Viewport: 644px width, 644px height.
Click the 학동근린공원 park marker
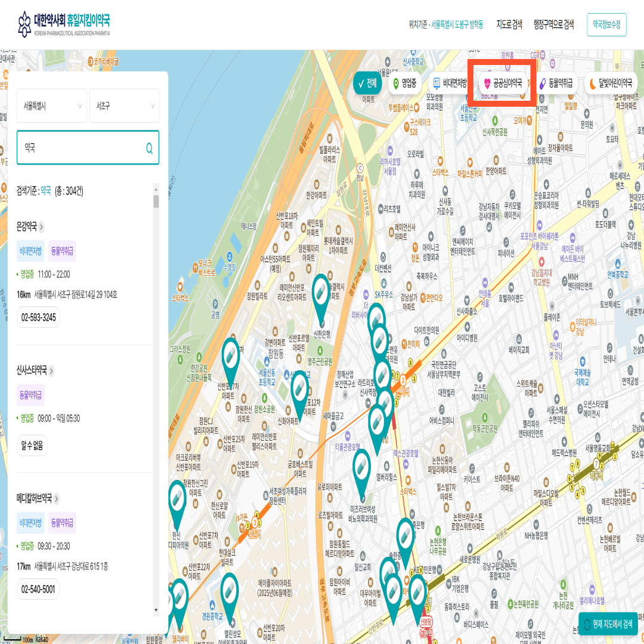point(484,417)
